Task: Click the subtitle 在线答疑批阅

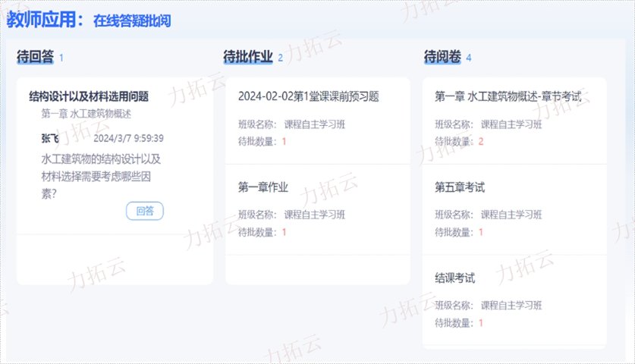Action: 132,20
